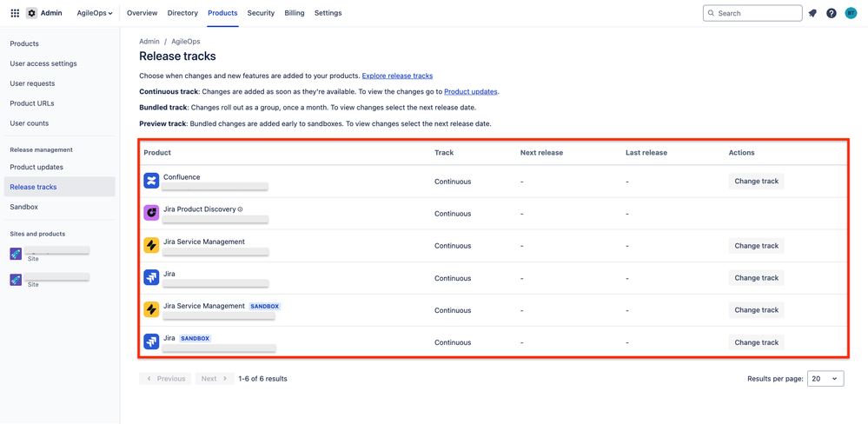The height and width of the screenshot is (424, 868).
Task: Click the SANDBOX badge next to Jira Service Management
Action: 265,306
